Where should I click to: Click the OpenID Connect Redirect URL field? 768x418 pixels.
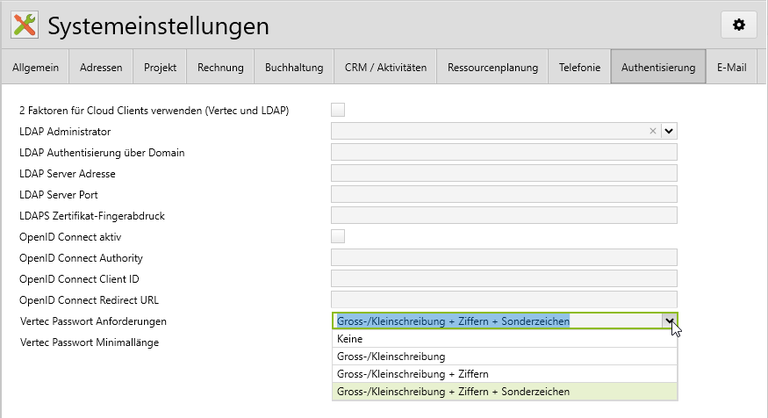pos(504,299)
